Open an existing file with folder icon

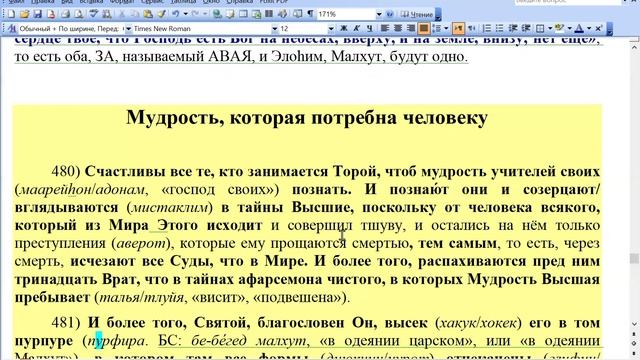tap(24, 14)
